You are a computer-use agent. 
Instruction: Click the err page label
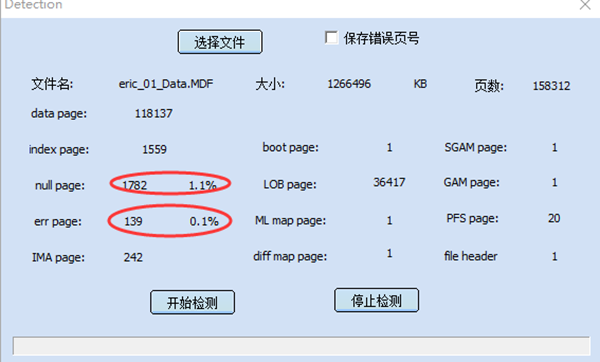pos(58,222)
